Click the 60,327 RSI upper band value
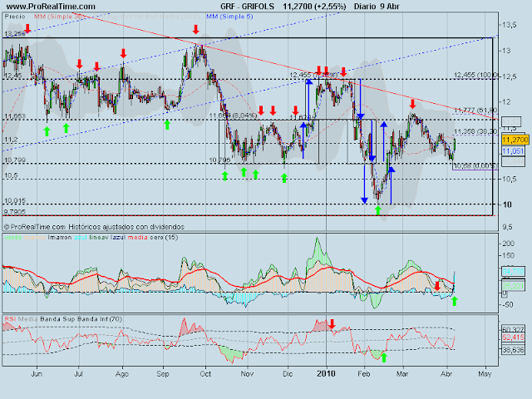Viewport: 532px width, 399px height. pyautogui.click(x=513, y=329)
